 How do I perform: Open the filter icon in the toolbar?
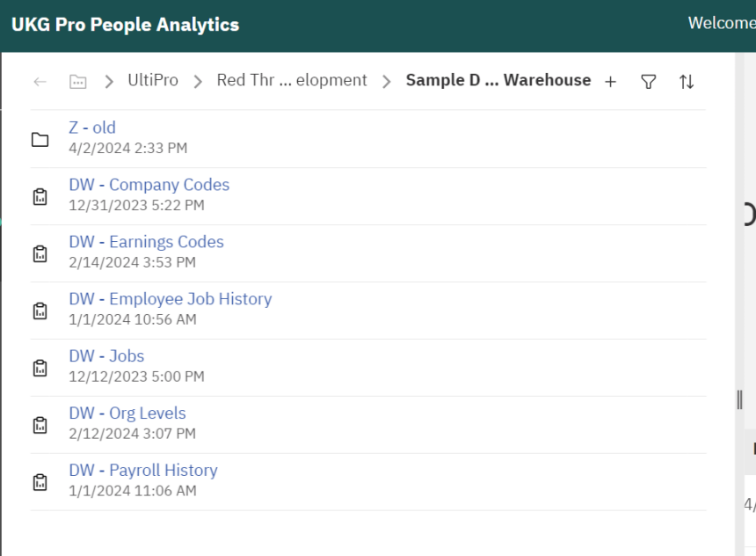pyautogui.click(x=648, y=80)
